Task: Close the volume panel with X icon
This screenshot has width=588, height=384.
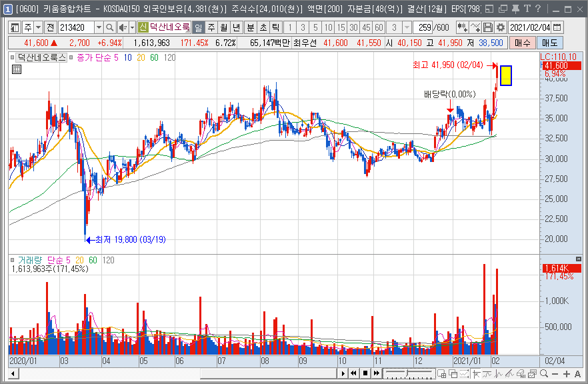Action: (x=579, y=259)
